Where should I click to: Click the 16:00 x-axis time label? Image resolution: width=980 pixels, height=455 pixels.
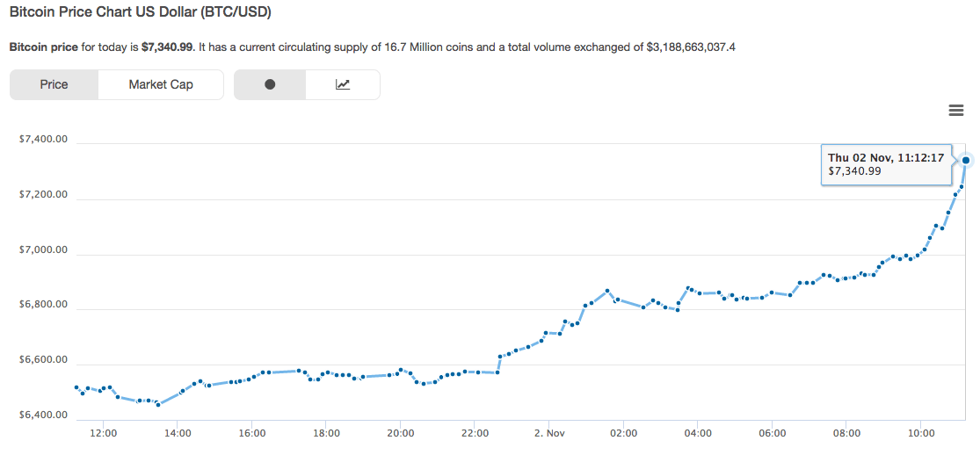tap(251, 432)
